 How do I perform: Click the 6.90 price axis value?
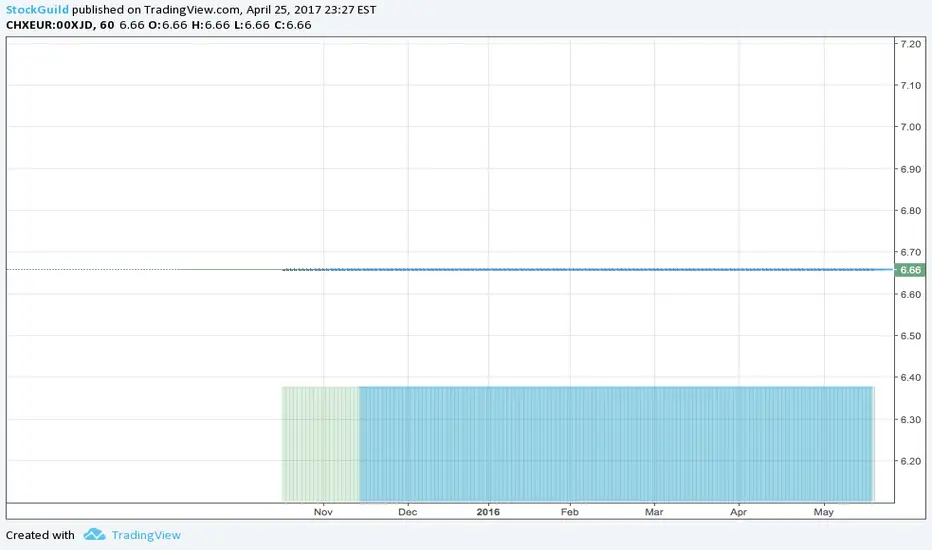(x=911, y=169)
